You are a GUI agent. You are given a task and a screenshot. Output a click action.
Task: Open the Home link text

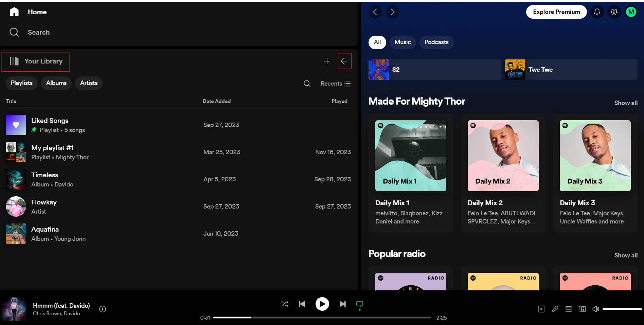pyautogui.click(x=37, y=12)
